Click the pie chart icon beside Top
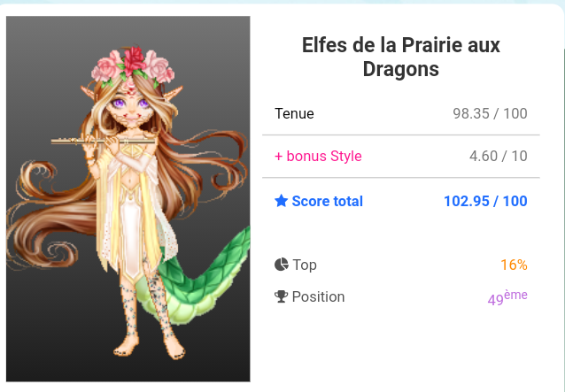The image size is (565, 392). pos(282,265)
